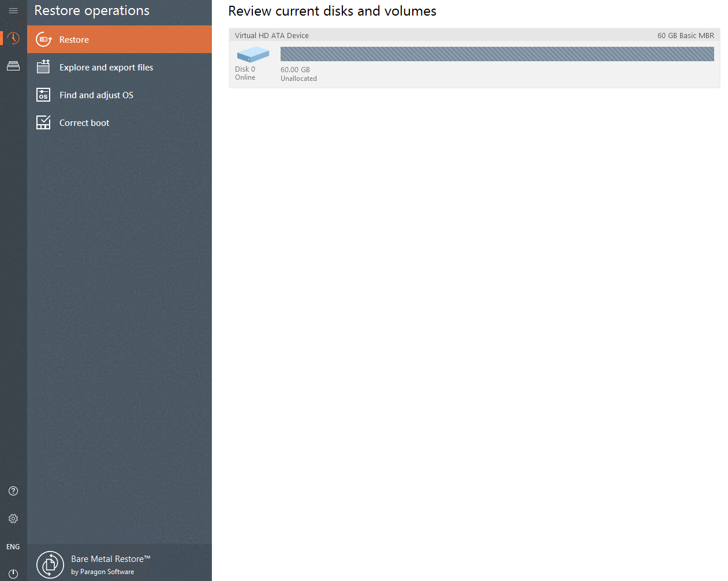Select the Disk 0 drive icon

pyautogui.click(x=253, y=54)
